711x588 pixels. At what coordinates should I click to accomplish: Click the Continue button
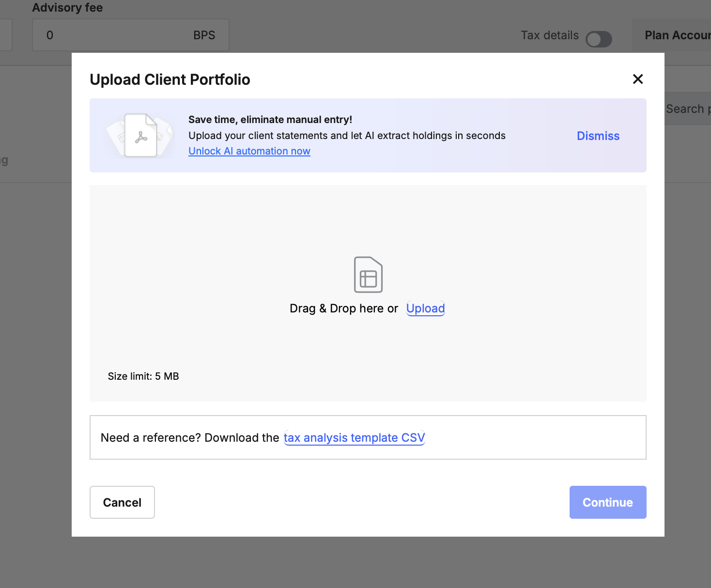608,502
